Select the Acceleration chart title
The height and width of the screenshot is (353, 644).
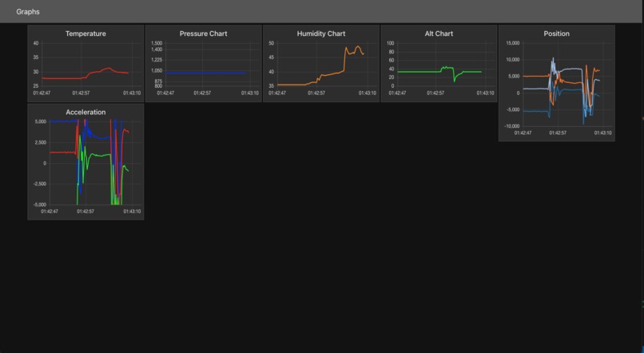pyautogui.click(x=85, y=112)
